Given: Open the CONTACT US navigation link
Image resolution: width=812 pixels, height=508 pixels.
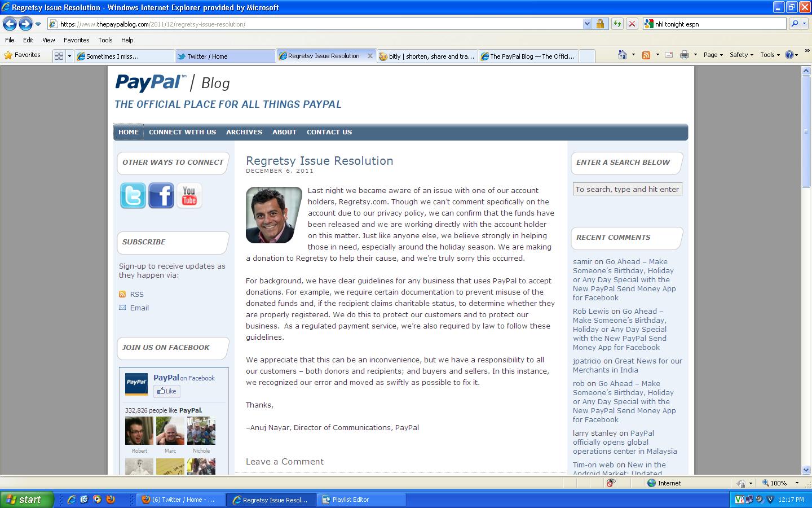Looking at the screenshot, I should (329, 132).
